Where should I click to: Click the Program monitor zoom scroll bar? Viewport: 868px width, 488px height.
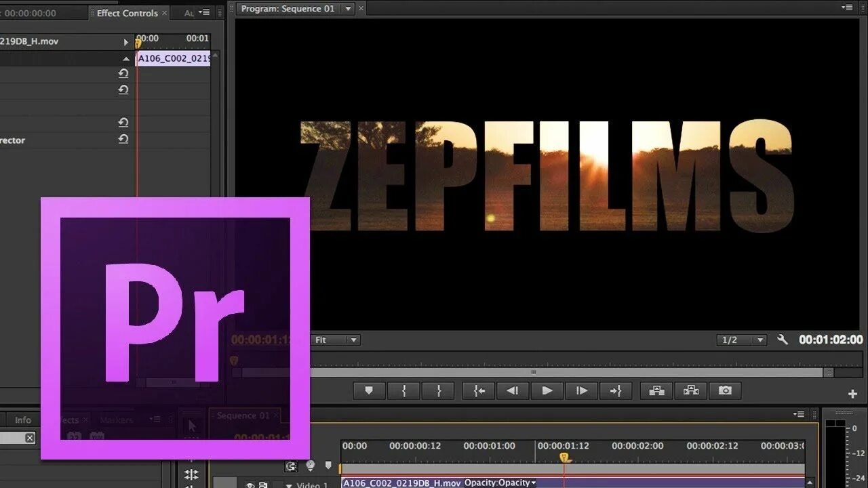coord(532,372)
